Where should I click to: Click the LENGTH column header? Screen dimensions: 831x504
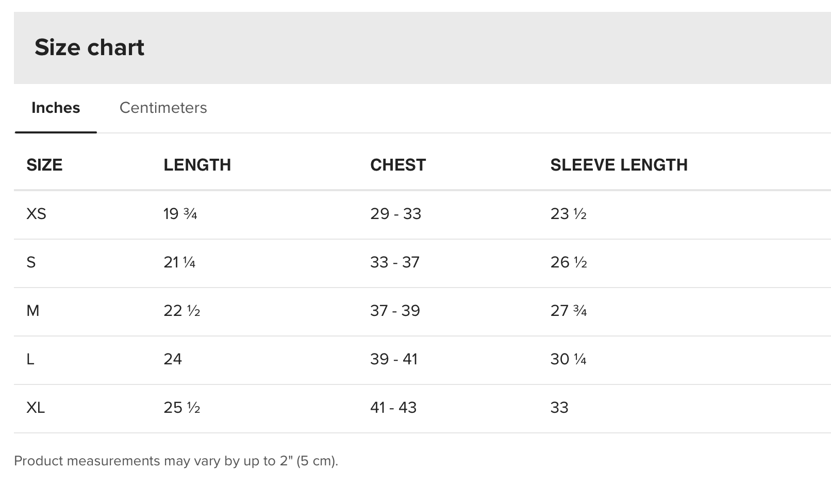point(197,165)
